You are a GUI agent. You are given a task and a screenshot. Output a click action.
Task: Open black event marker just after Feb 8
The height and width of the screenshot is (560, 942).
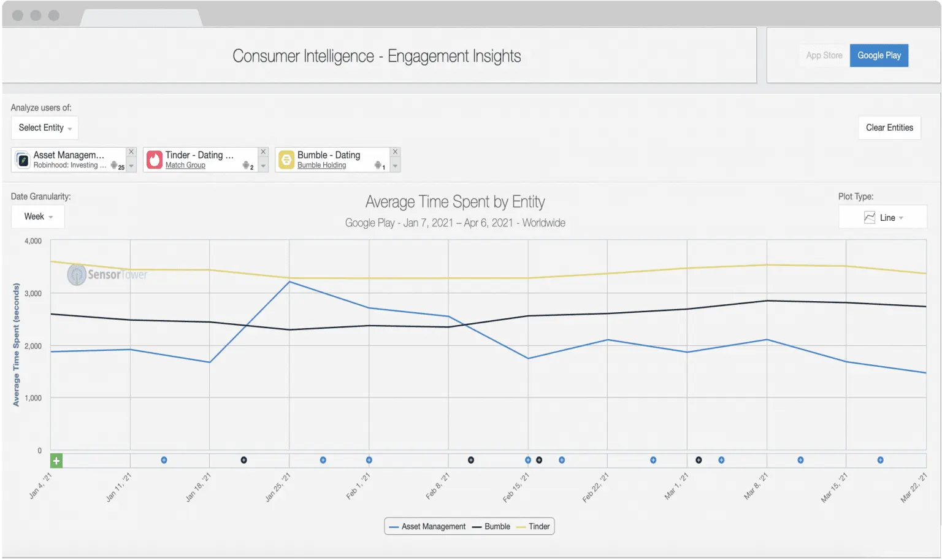[x=471, y=460]
